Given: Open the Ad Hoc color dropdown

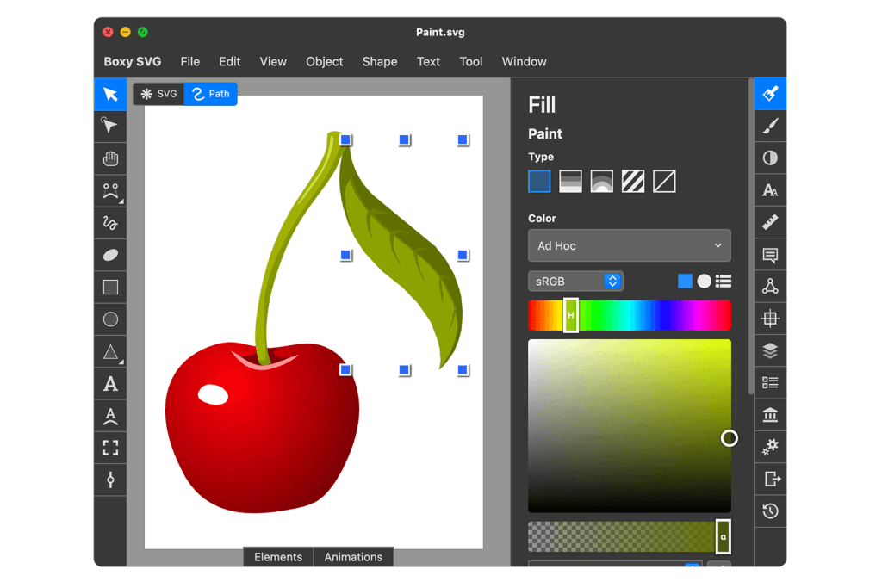Looking at the screenshot, I should click(630, 245).
